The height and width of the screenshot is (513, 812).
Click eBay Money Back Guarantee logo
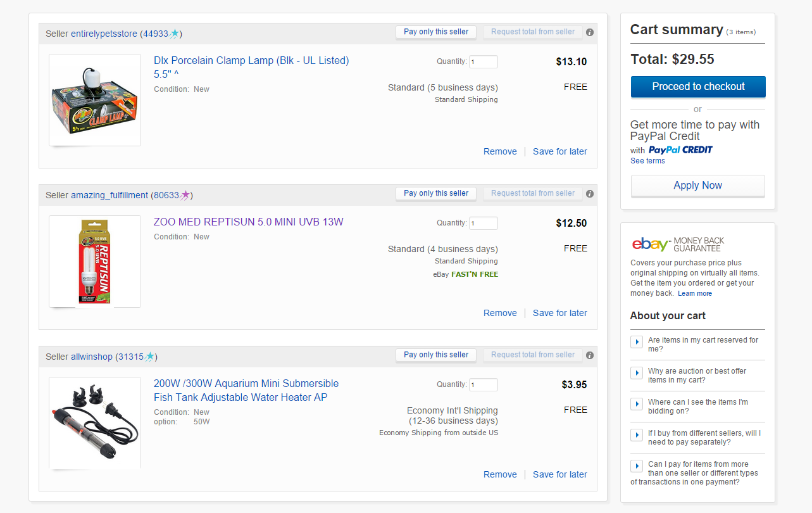[677, 244]
